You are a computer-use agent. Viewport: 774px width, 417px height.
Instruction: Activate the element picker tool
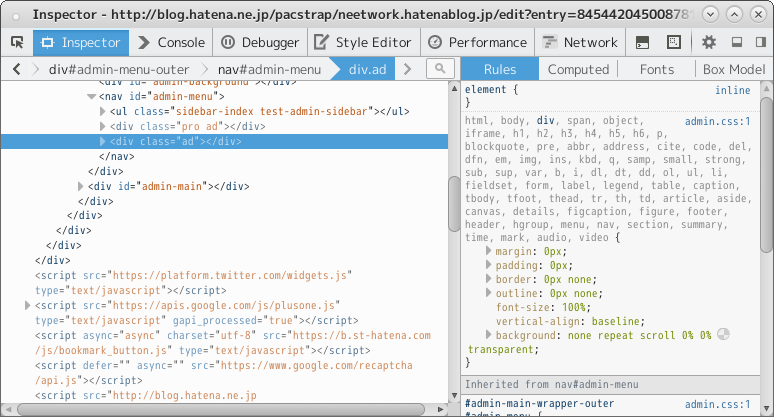17,42
